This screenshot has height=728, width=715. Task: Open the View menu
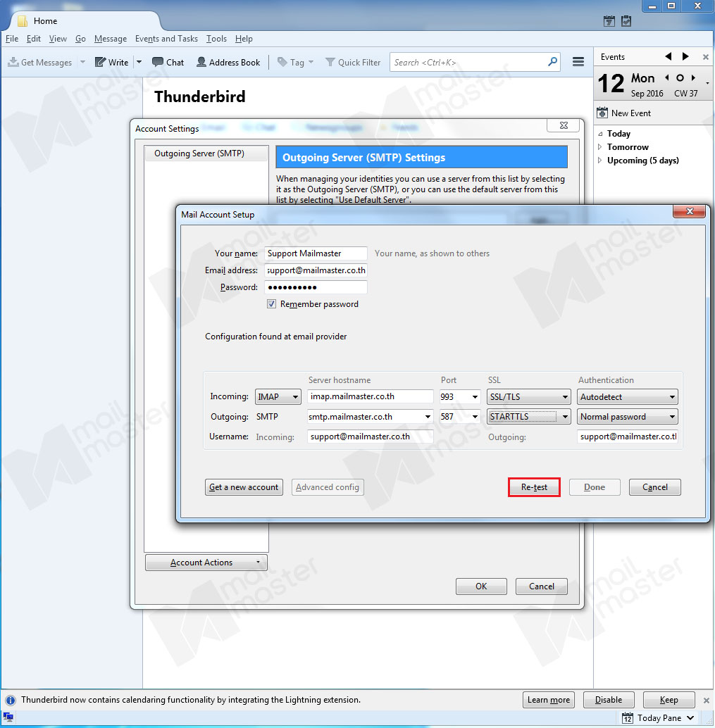[58, 39]
